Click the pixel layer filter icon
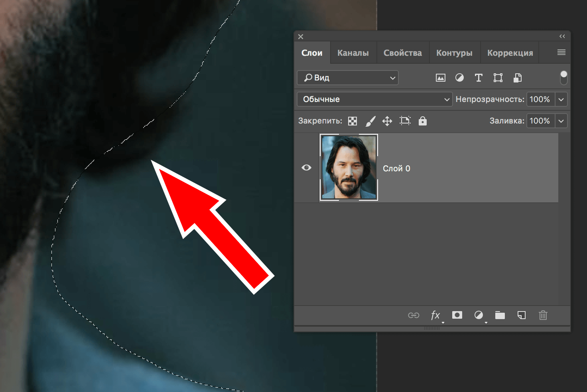Image resolution: width=587 pixels, height=392 pixels. point(440,78)
